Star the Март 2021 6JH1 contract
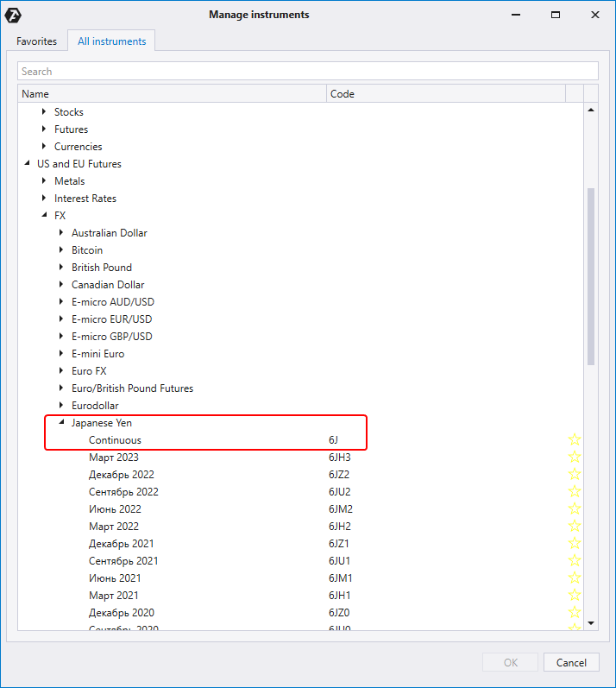The width and height of the screenshot is (616, 688). [575, 596]
